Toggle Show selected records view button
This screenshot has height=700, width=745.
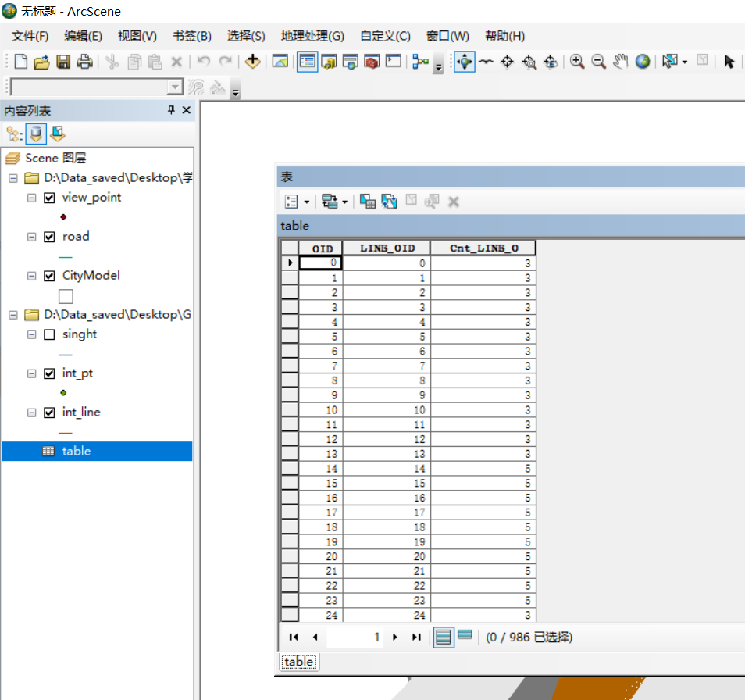coord(465,635)
